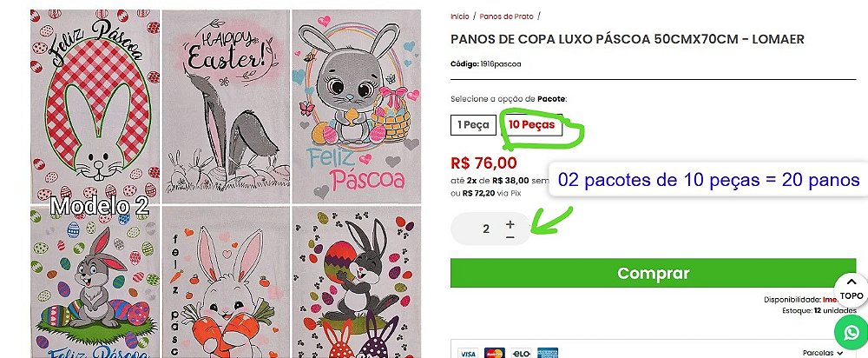
Task: Click the Mastercard payment icon
Action: coord(495,354)
